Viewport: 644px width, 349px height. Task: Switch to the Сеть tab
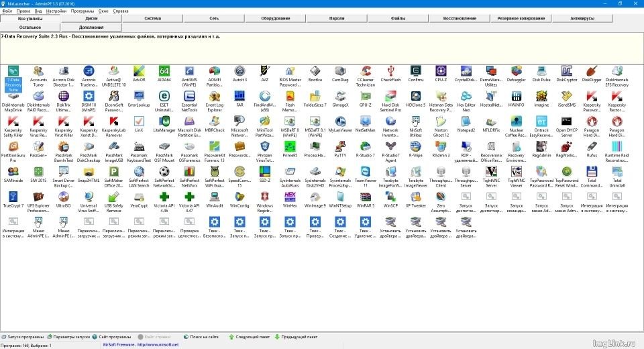tap(214, 19)
